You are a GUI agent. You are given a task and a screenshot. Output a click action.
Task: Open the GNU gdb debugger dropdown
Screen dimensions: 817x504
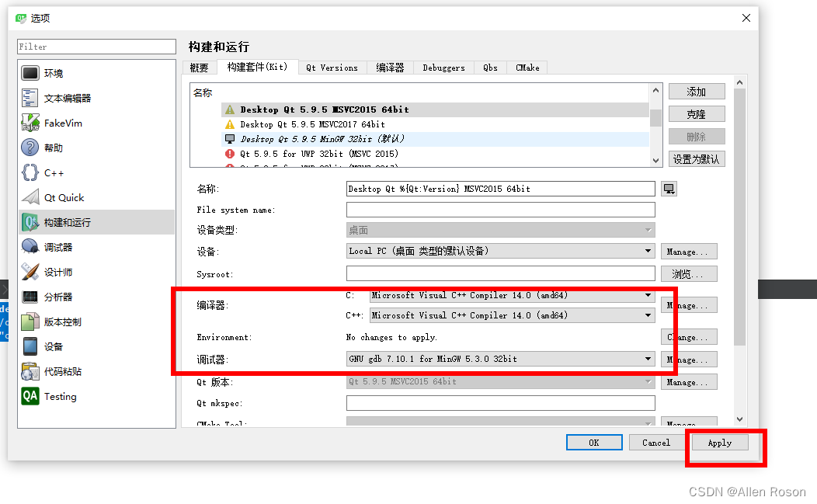pos(648,359)
